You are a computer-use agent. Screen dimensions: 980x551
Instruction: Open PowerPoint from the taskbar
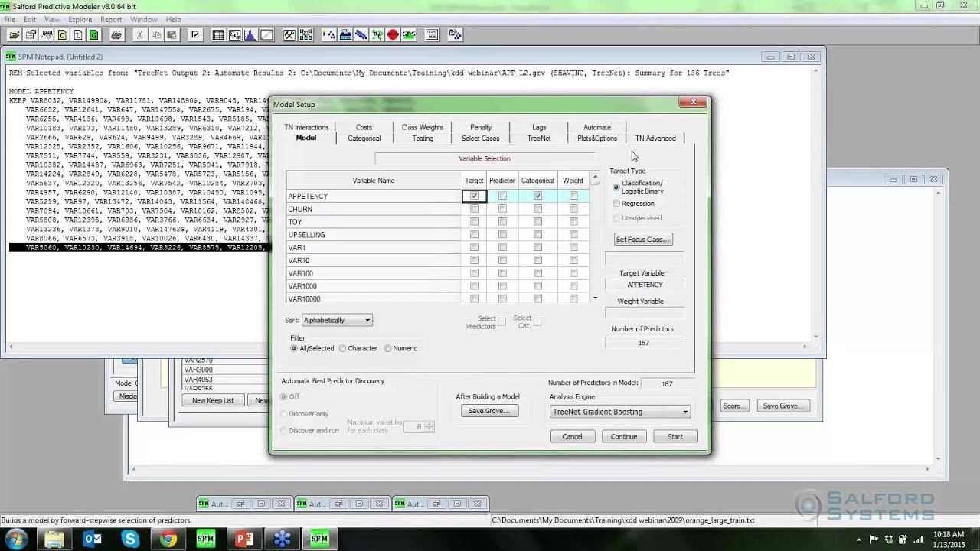[x=244, y=540]
